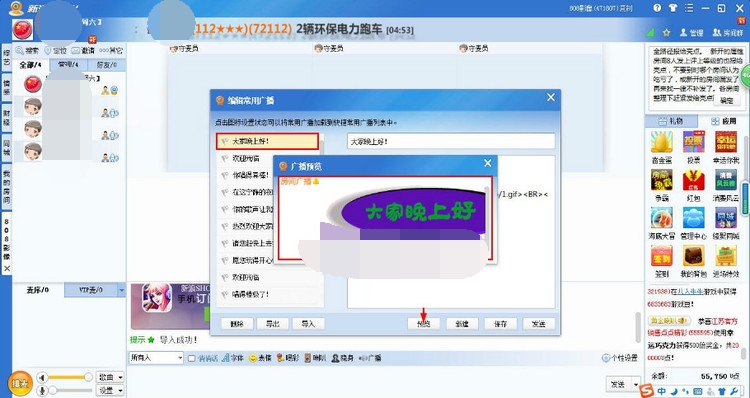Switch to the 麦序 mic queue tab
Viewport: 750px width, 398px height.
pyautogui.click(x=38, y=290)
